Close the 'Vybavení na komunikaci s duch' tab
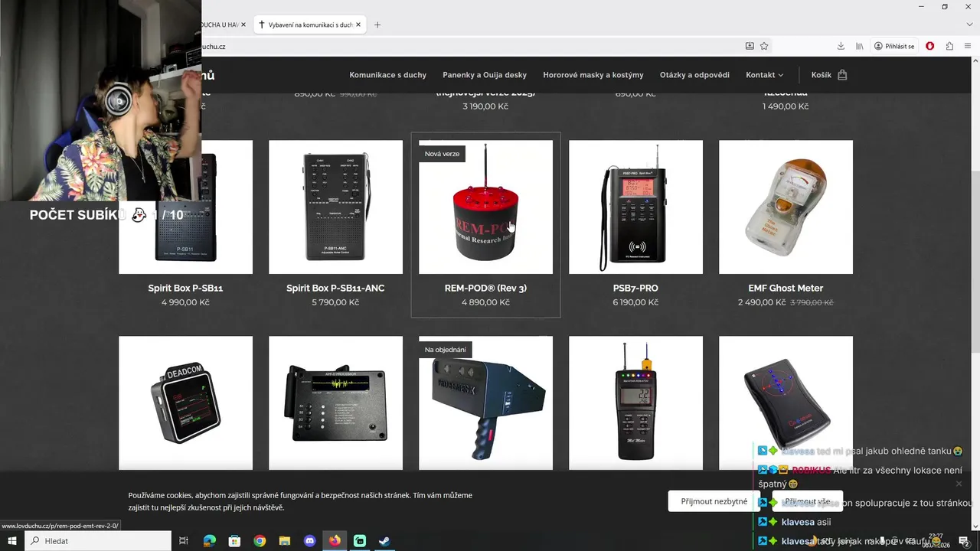The height and width of the screenshot is (551, 980). pos(358,24)
